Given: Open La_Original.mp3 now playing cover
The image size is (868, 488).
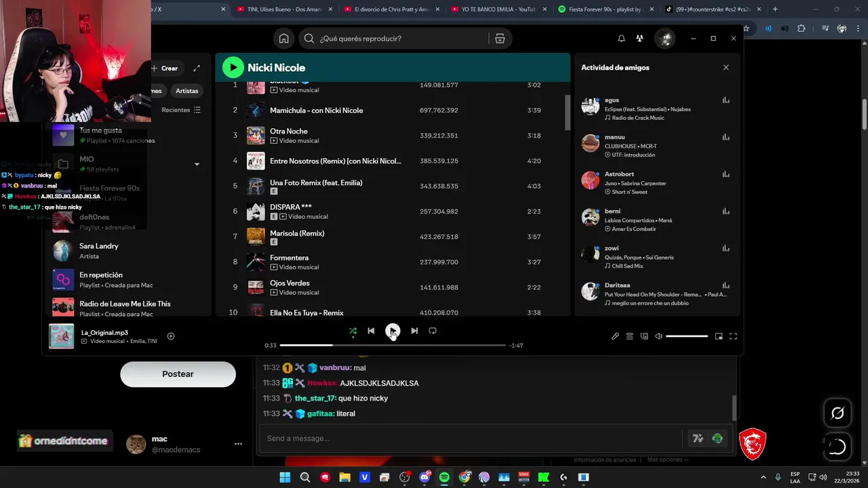Looking at the screenshot, I should pyautogui.click(x=62, y=336).
